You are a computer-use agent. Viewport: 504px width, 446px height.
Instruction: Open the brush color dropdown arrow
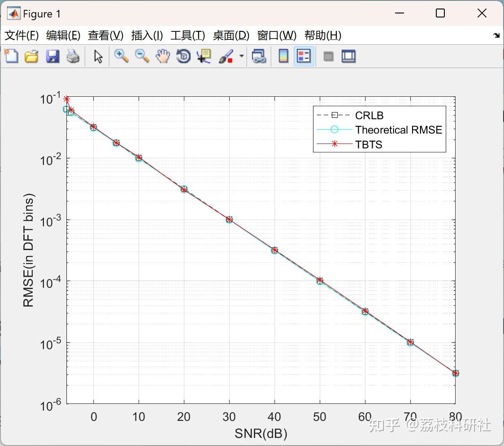(x=241, y=56)
